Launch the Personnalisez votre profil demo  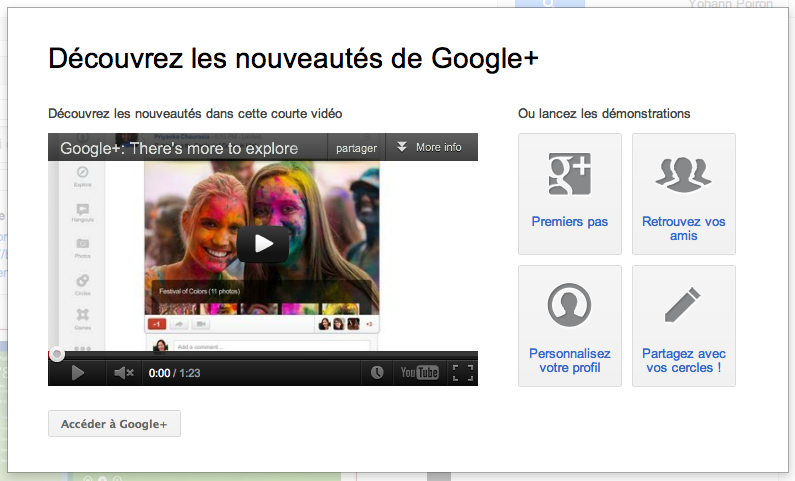click(x=570, y=326)
